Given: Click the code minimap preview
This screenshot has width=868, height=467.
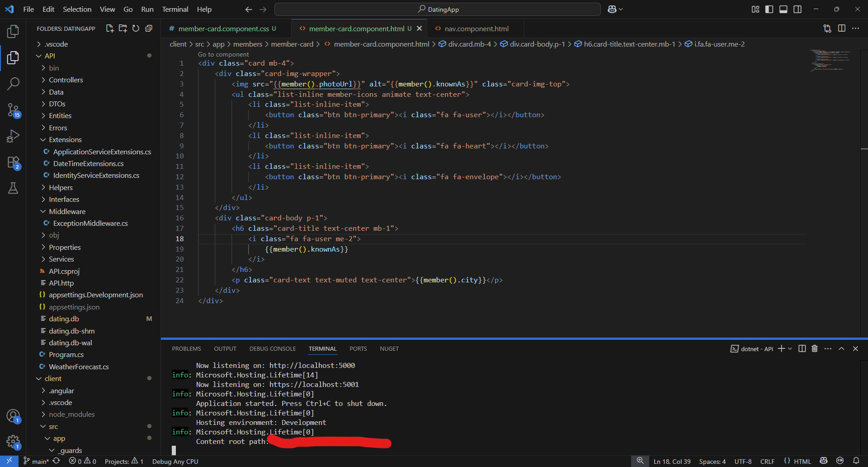Looking at the screenshot, I should tap(831, 60).
